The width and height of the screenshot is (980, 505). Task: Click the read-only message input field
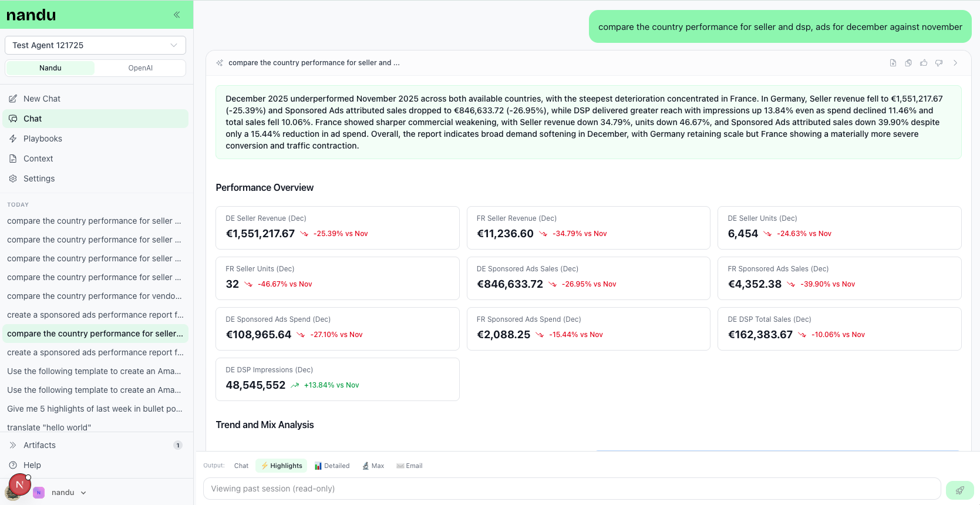point(571,489)
